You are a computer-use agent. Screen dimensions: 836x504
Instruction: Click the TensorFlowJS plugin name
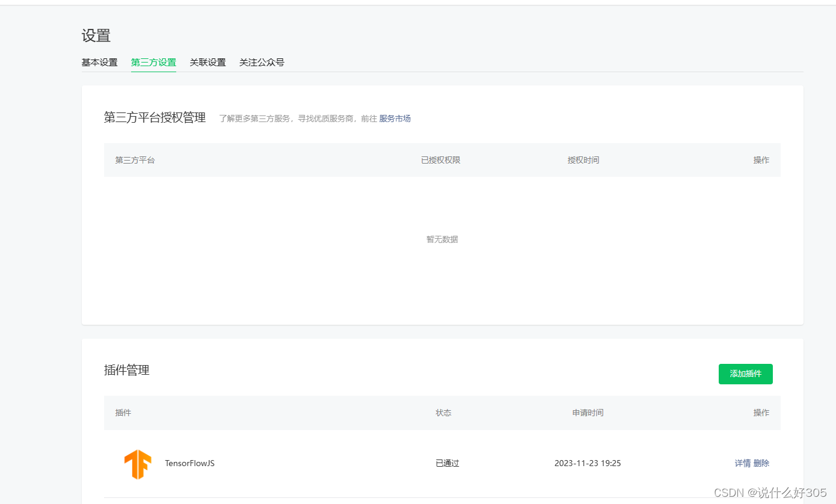pyautogui.click(x=189, y=463)
